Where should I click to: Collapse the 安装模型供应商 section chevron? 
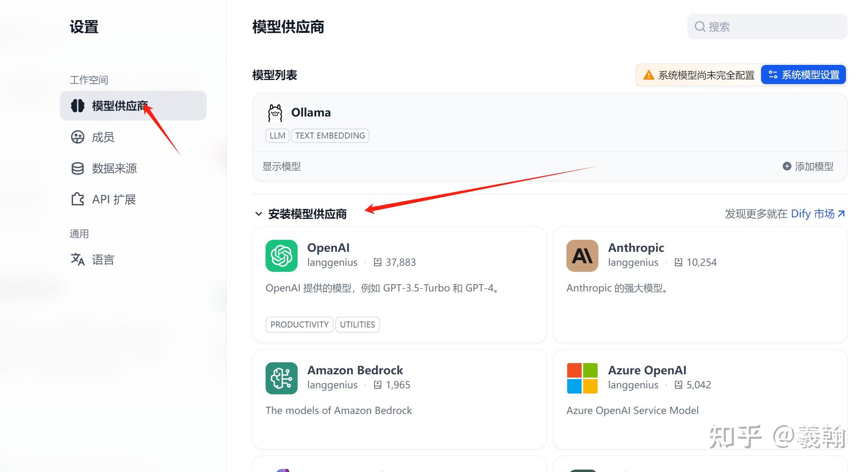259,214
